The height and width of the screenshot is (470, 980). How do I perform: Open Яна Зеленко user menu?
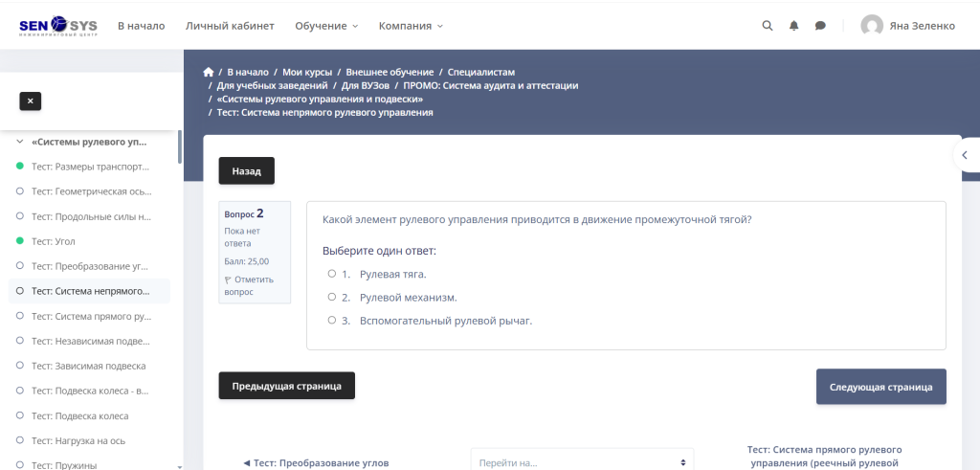[x=907, y=26]
